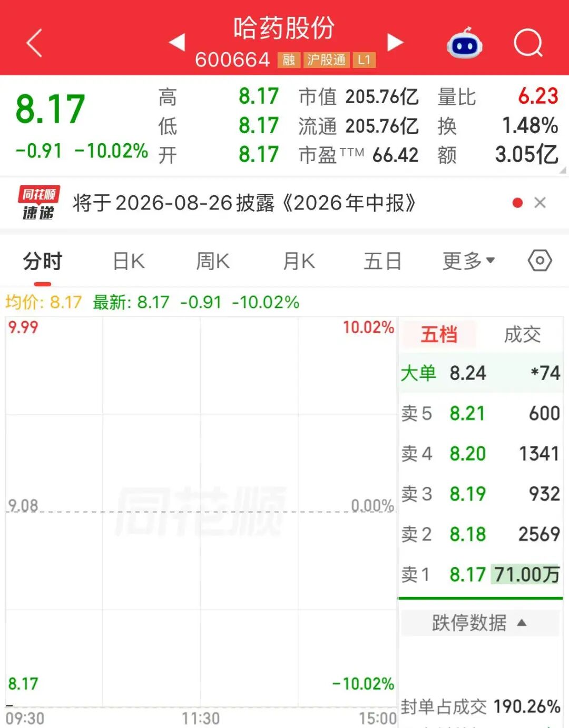The image size is (569, 728).
Task: Select the 五日 chart tab
Action: pyautogui.click(x=383, y=261)
